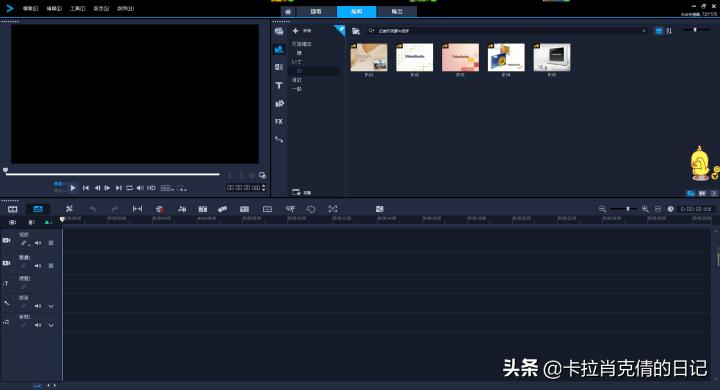720x390 pixels.
Task: Click the Browse button below library tree
Action: click(301, 192)
